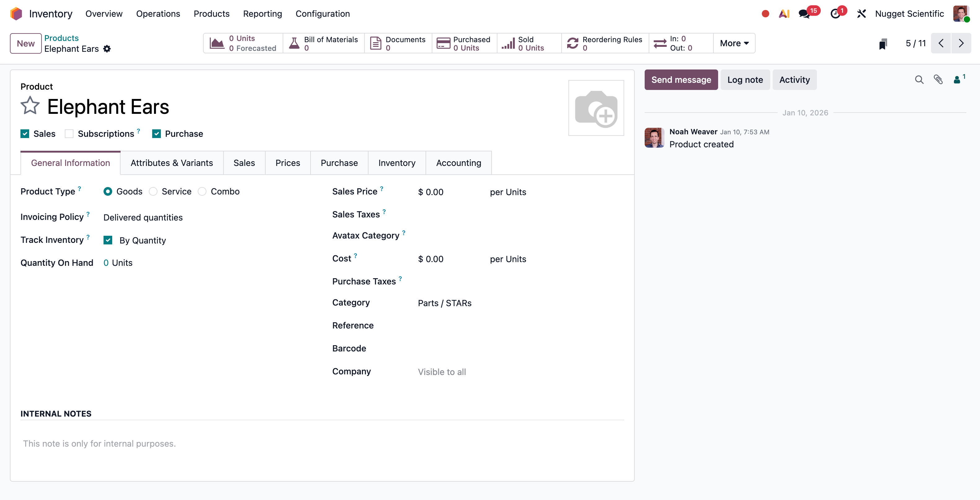Mark Elephant Ears as favorite star

click(30, 106)
